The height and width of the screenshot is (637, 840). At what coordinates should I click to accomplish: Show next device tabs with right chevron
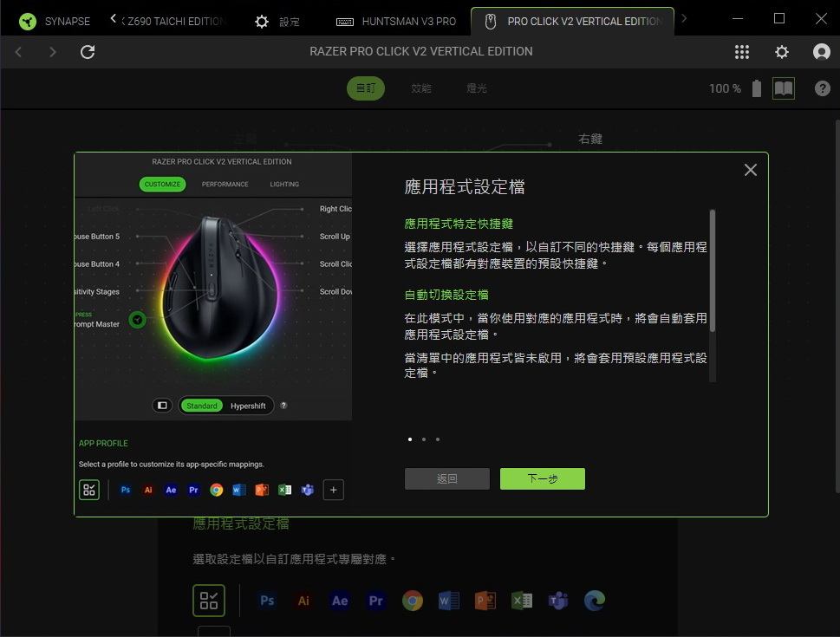(684, 19)
